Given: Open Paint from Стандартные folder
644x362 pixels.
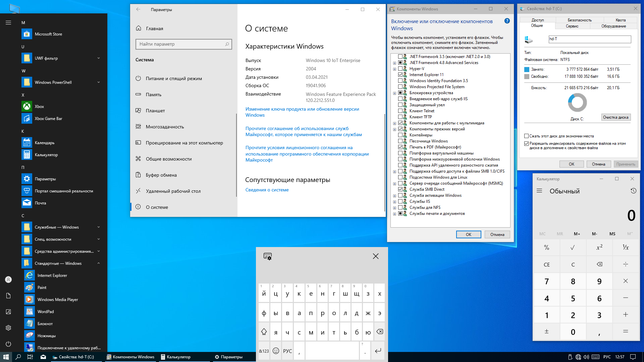Looking at the screenshot, I should 62,288.
